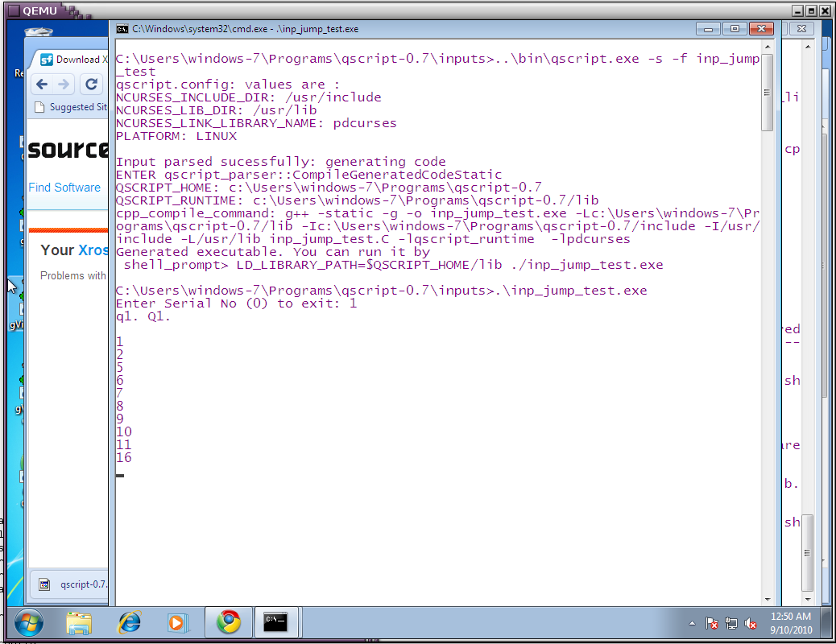
Task: Show hidden system tray icons
Action: pos(693,623)
